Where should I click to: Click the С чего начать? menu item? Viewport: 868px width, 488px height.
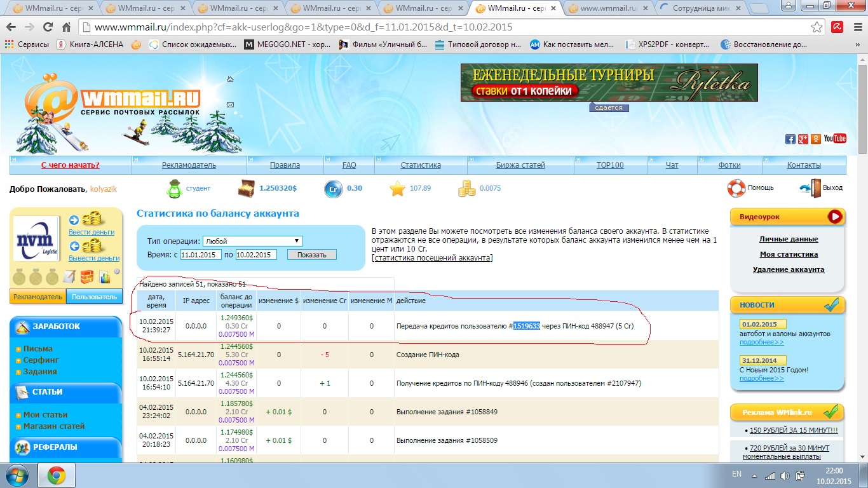[71, 165]
